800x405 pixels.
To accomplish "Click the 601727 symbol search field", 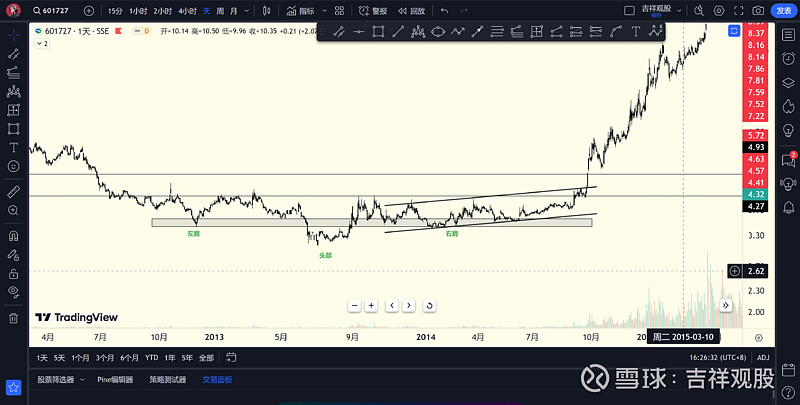I will click(51, 11).
